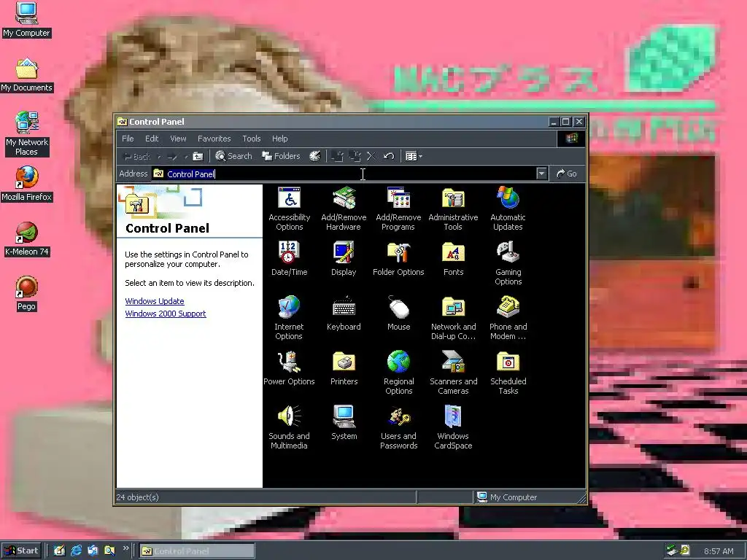Select My Network Places desktop icon

[26, 133]
